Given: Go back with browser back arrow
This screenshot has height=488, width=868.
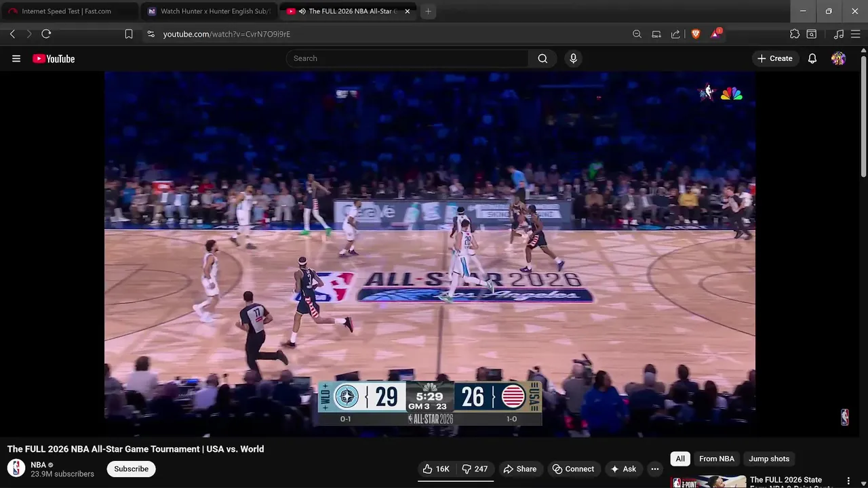Looking at the screenshot, I should (12, 34).
